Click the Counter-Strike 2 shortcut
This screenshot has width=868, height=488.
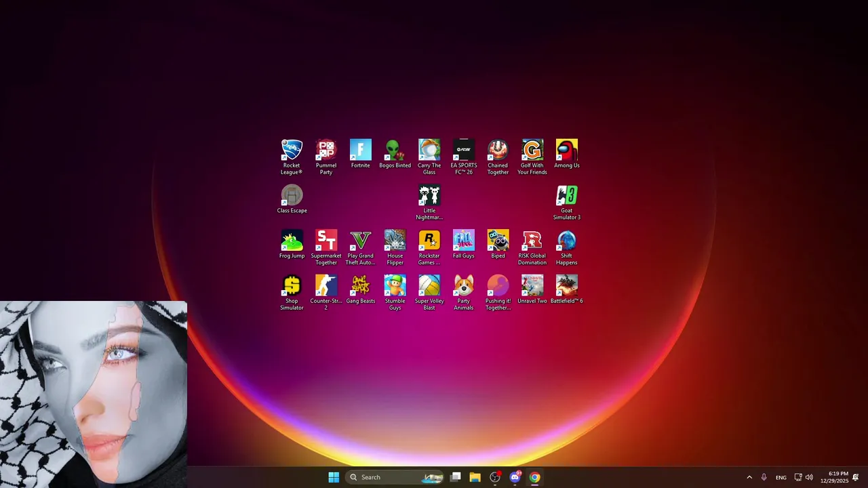pyautogui.click(x=326, y=293)
